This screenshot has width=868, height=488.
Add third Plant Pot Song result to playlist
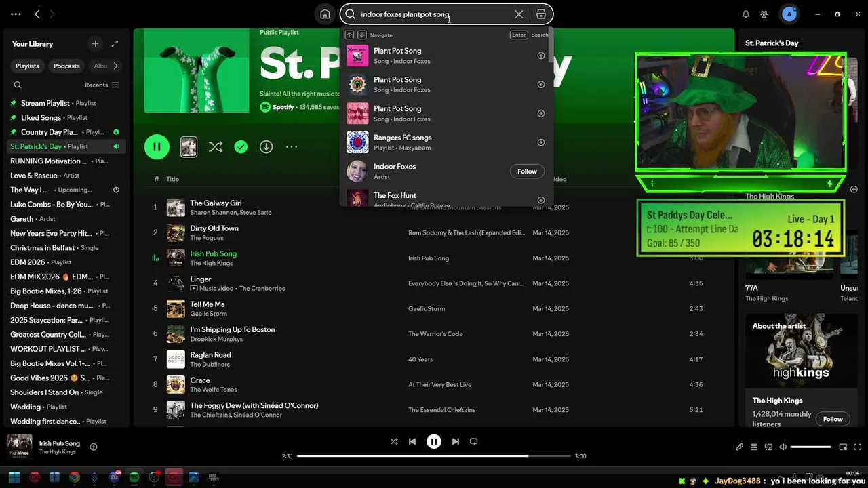click(x=541, y=113)
